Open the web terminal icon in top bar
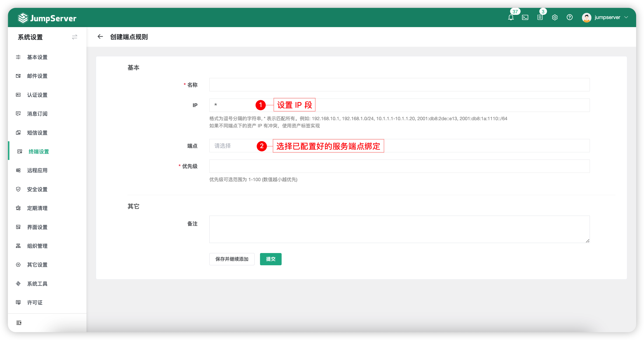This screenshot has height=340, width=644. [525, 17]
